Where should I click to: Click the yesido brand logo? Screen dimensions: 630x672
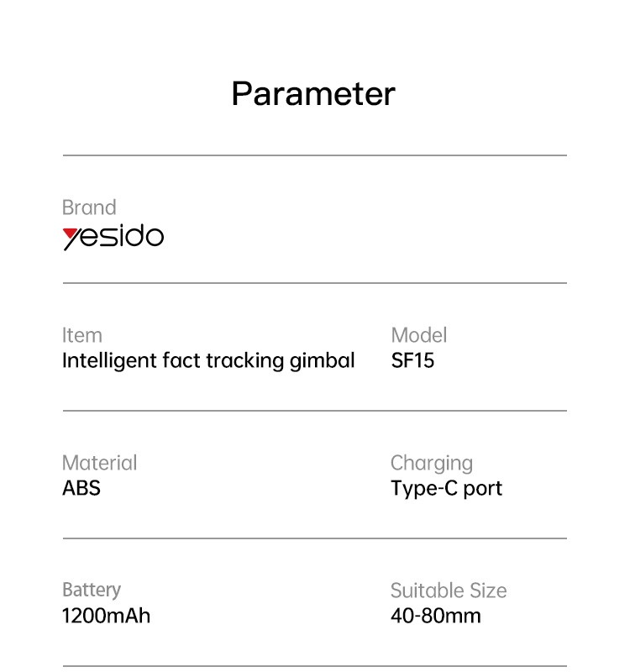(x=113, y=238)
